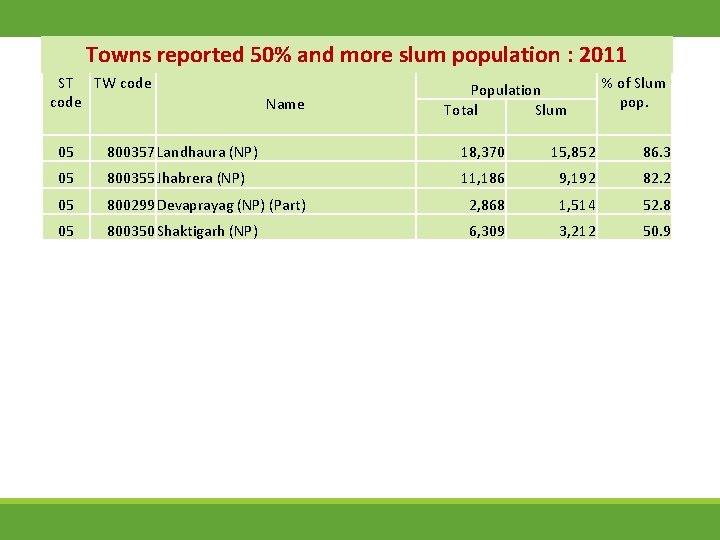Select total population 2,868
This screenshot has width=720, height=540.
pyautogui.click(x=487, y=205)
